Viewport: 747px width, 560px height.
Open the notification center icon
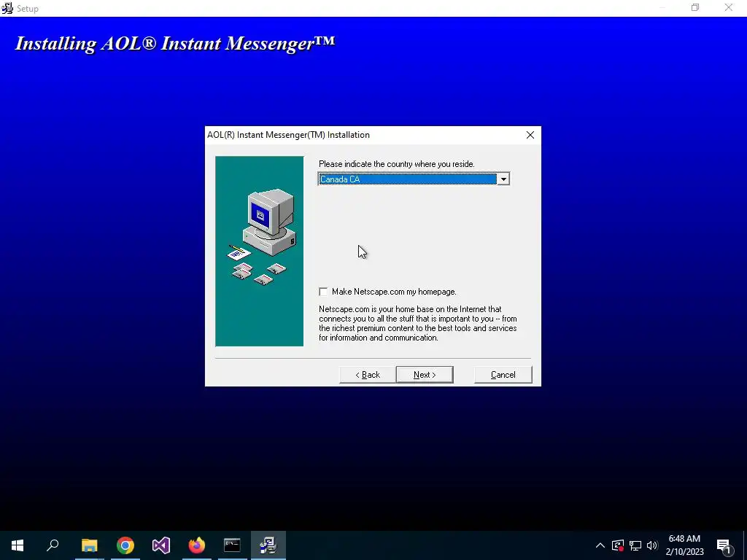(x=724, y=545)
